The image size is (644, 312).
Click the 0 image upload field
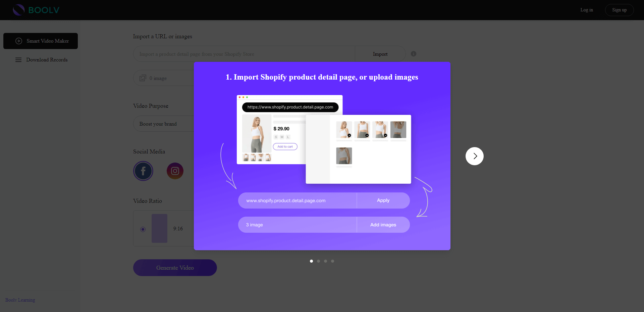coord(164,78)
